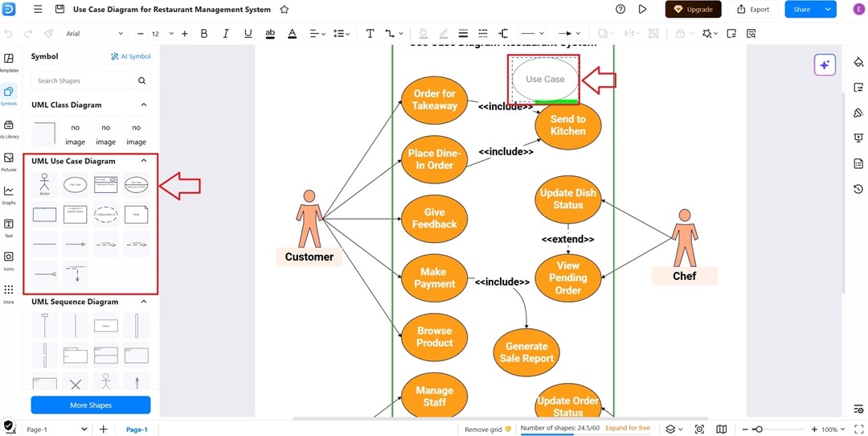Click the Export button
The image size is (868, 436).
click(753, 10)
